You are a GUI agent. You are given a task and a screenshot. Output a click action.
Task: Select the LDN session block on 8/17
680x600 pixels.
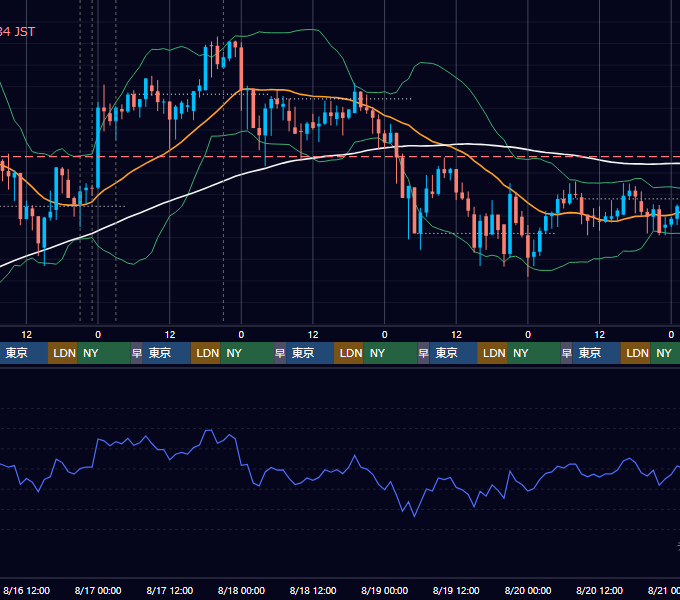click(206, 353)
